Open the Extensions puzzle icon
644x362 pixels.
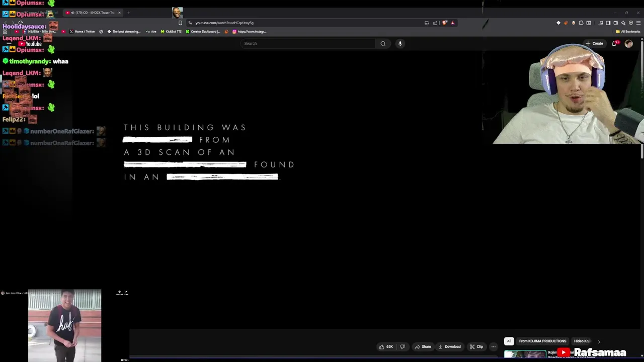pyautogui.click(x=581, y=23)
